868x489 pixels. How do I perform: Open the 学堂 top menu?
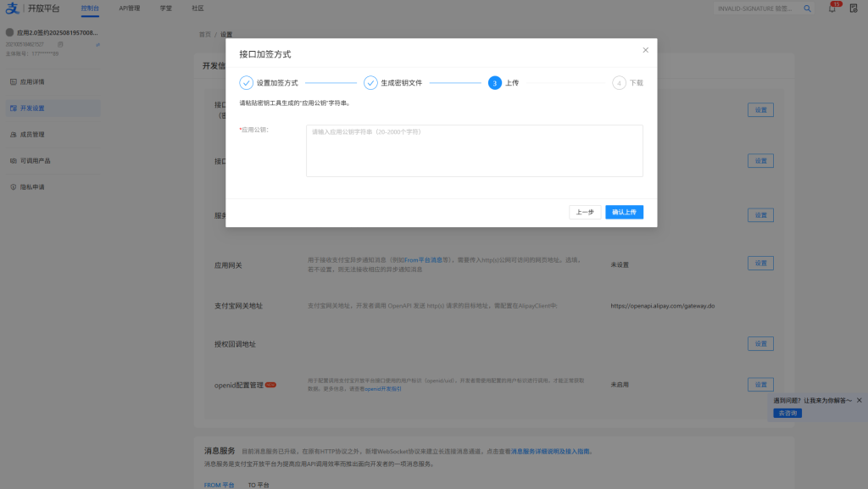coord(165,8)
